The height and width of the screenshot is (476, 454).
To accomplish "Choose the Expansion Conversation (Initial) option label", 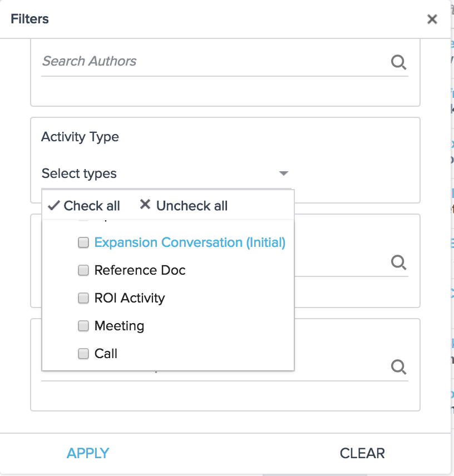I will [x=190, y=242].
